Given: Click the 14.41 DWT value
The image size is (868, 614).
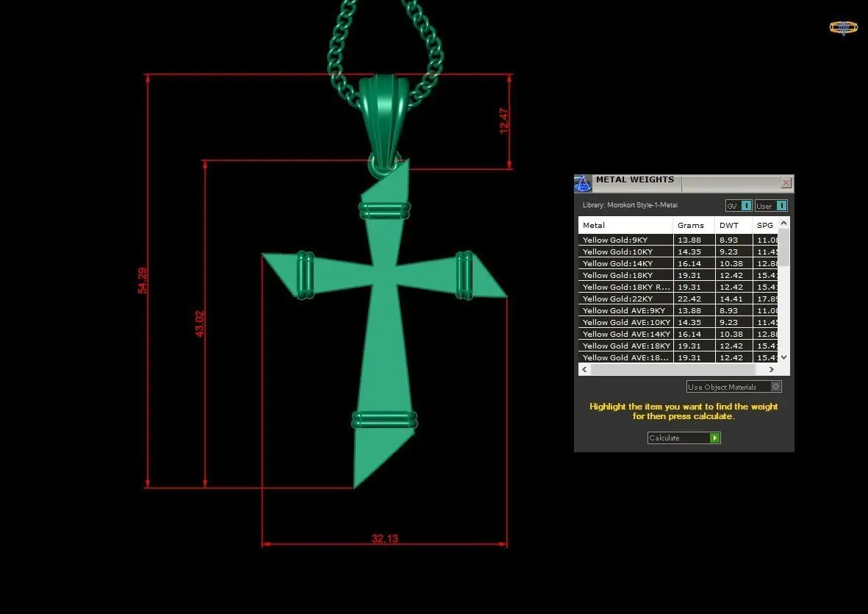Looking at the screenshot, I should tap(731, 299).
